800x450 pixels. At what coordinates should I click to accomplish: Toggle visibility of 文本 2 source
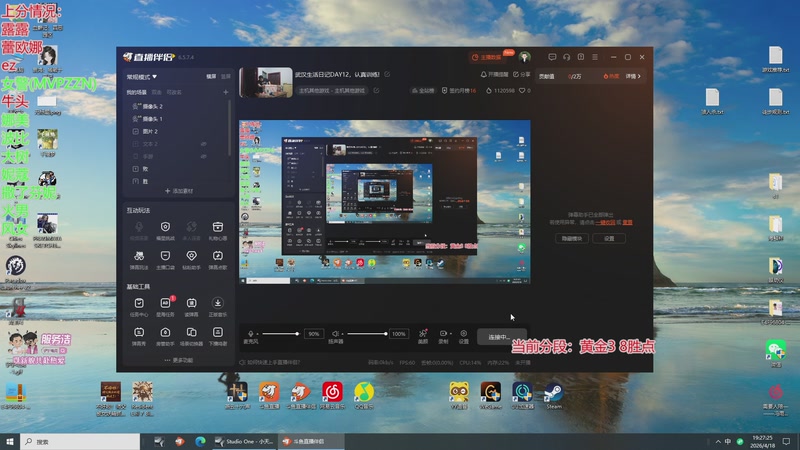204,144
